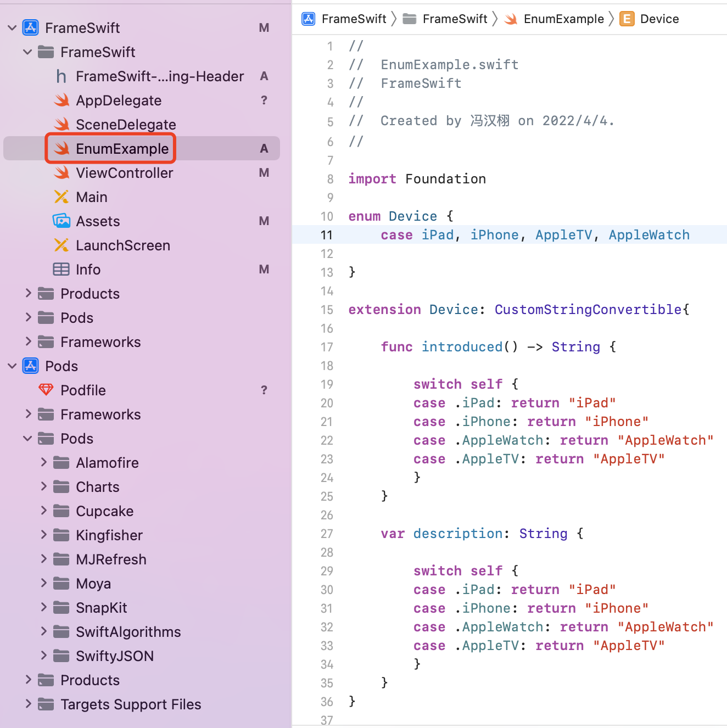
Task: Collapse the Pods project root
Action: [x=12, y=366]
